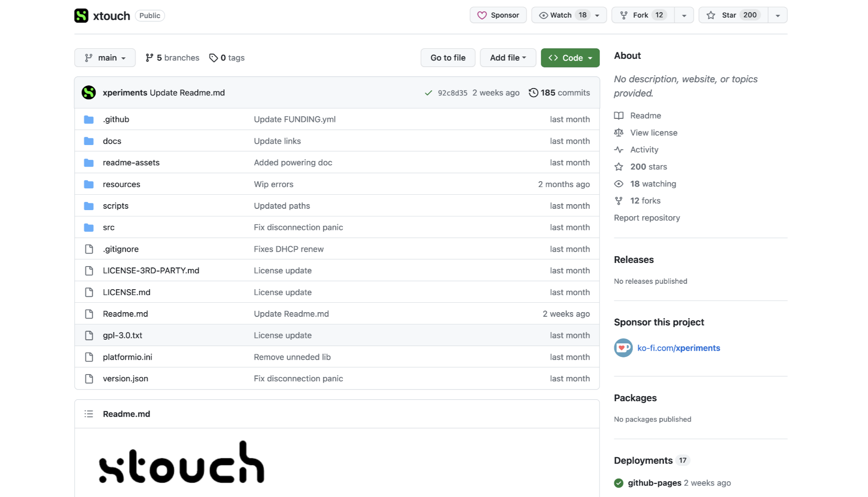Click the github-pages green success icon
Screen dimensions: 868x497
coord(619,483)
